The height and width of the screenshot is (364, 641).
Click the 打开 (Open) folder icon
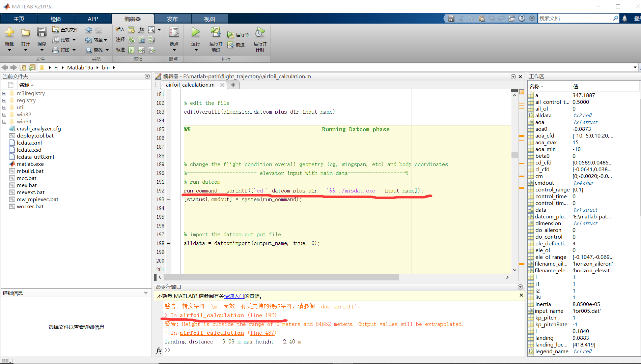pyautogui.click(x=26, y=32)
